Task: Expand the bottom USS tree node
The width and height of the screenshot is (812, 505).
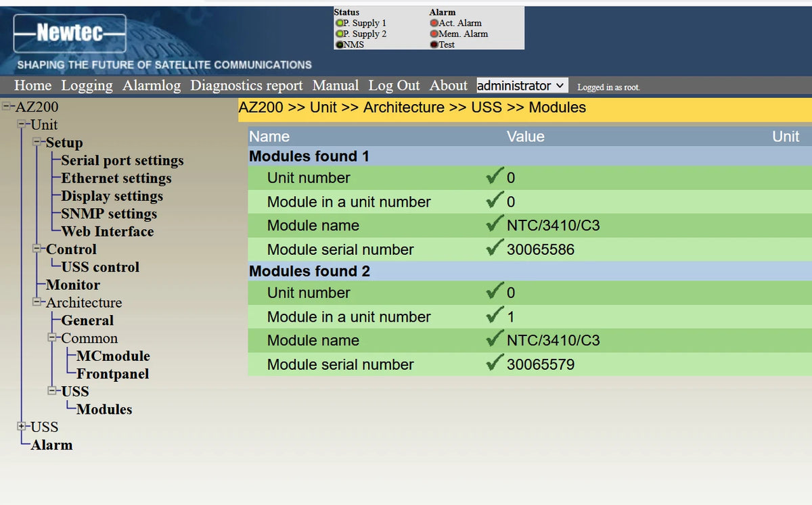Action: [x=22, y=427]
